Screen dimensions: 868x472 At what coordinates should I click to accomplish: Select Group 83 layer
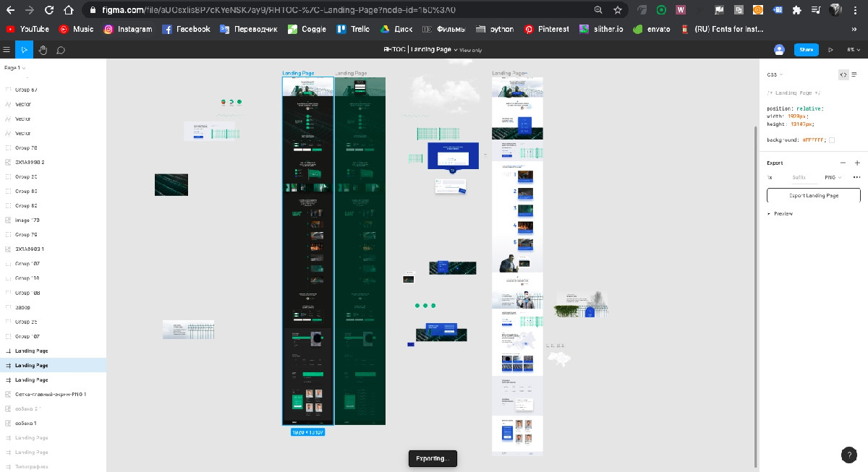pyautogui.click(x=53, y=191)
